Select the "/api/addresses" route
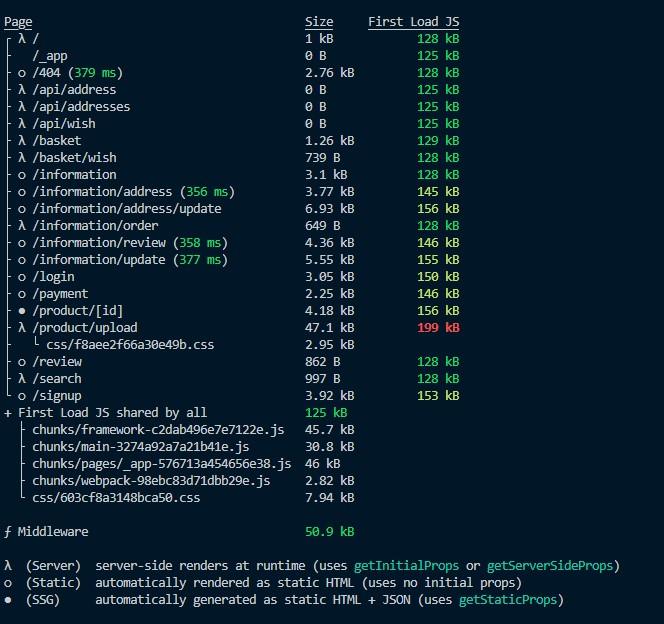Screen dimensions: 664x624 coord(81,107)
